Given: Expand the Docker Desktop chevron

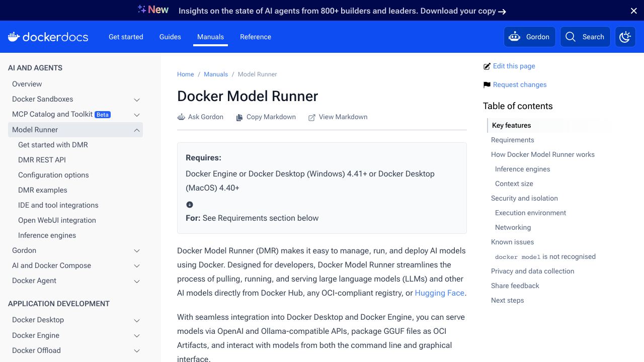Looking at the screenshot, I should point(137,320).
